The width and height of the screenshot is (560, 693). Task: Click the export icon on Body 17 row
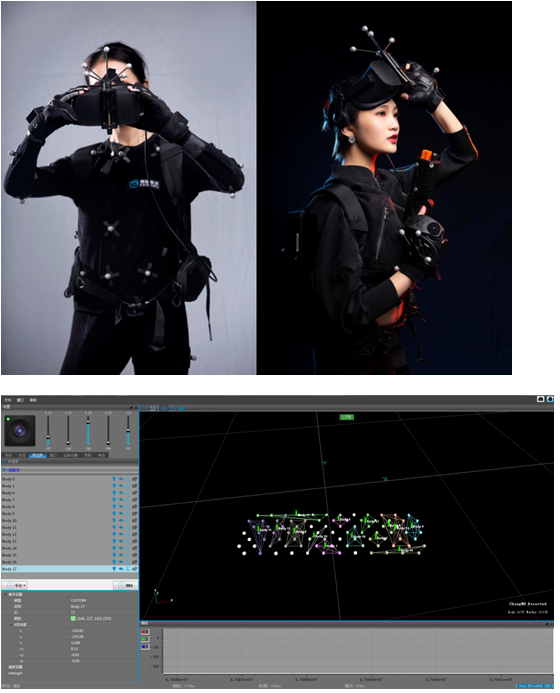pos(134,569)
